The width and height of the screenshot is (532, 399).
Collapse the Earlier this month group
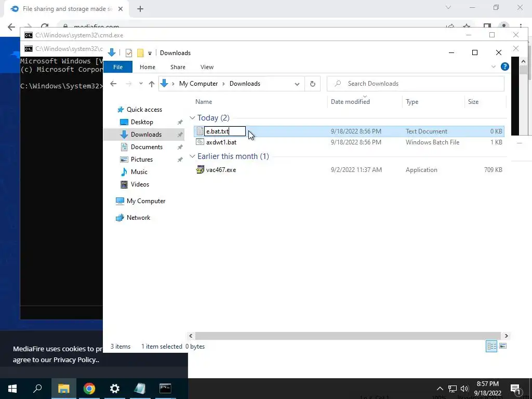coord(192,156)
